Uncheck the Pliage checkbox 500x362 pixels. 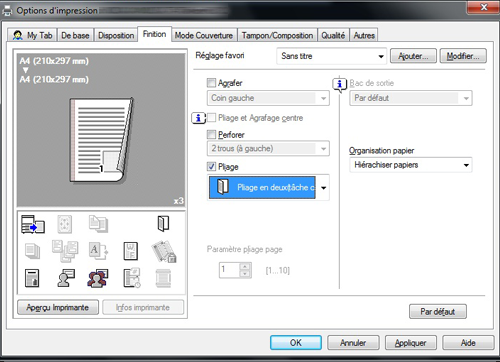coord(211,166)
